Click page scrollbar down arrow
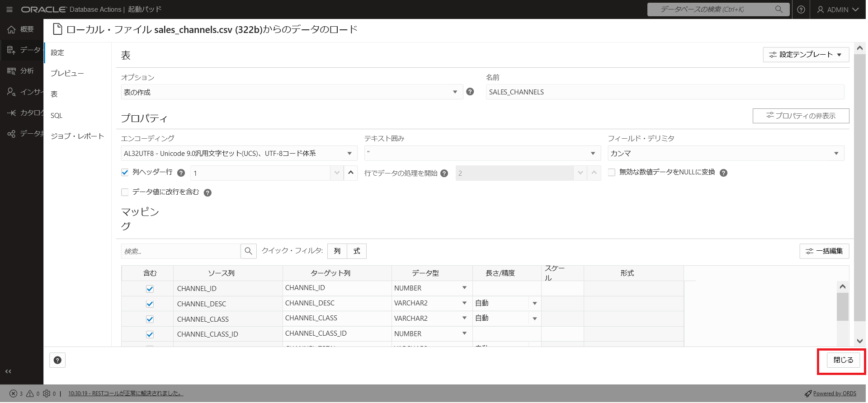 coord(860,341)
